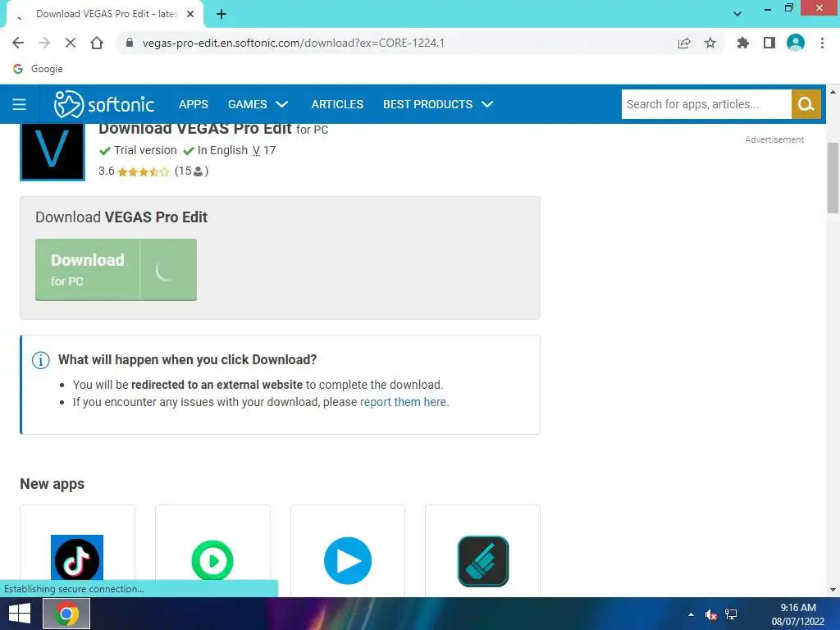Open the APPS menu
This screenshot has height=630, width=840.
(194, 104)
